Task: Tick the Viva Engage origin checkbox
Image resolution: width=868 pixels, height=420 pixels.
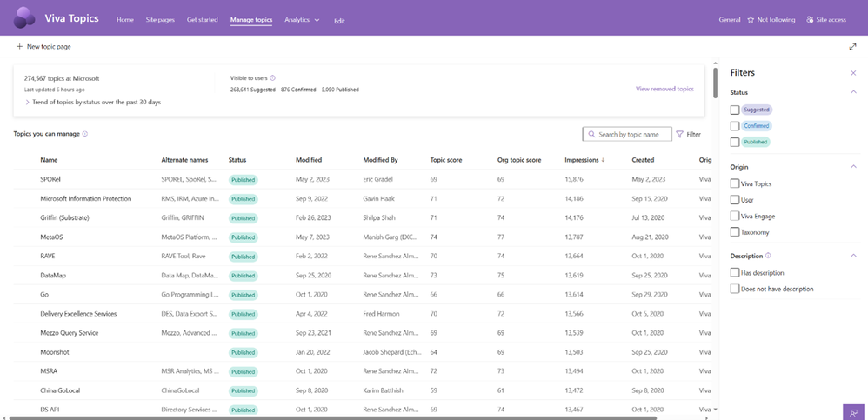Action: pyautogui.click(x=735, y=216)
